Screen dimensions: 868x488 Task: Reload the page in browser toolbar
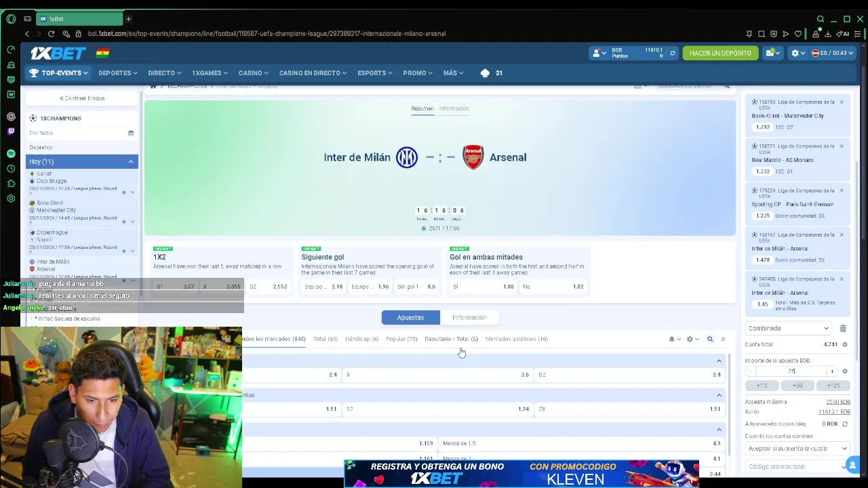click(52, 33)
